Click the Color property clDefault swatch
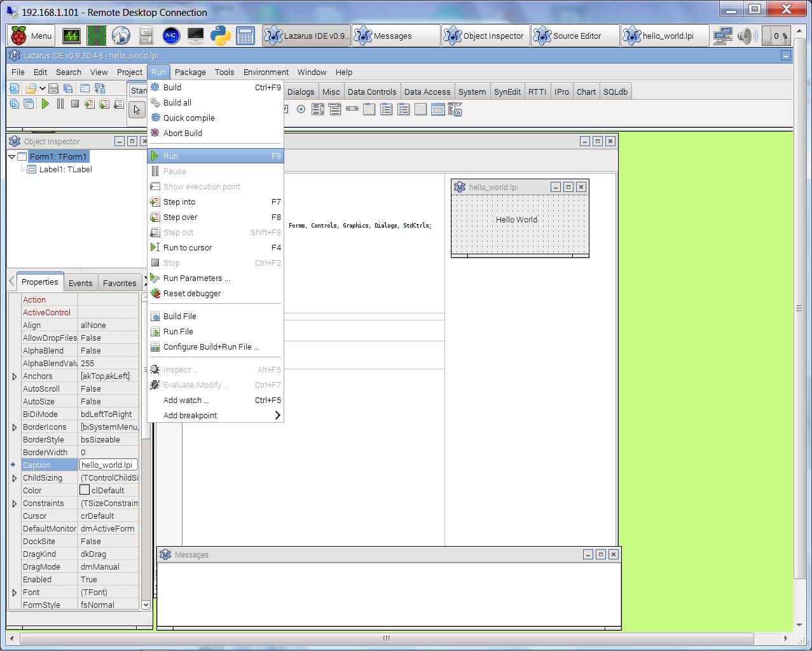 pos(85,490)
